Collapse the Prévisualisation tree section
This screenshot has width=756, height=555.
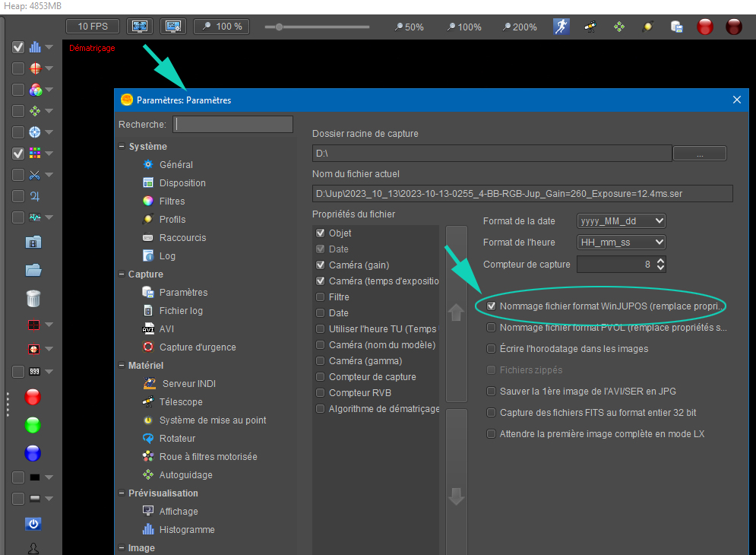click(x=122, y=493)
